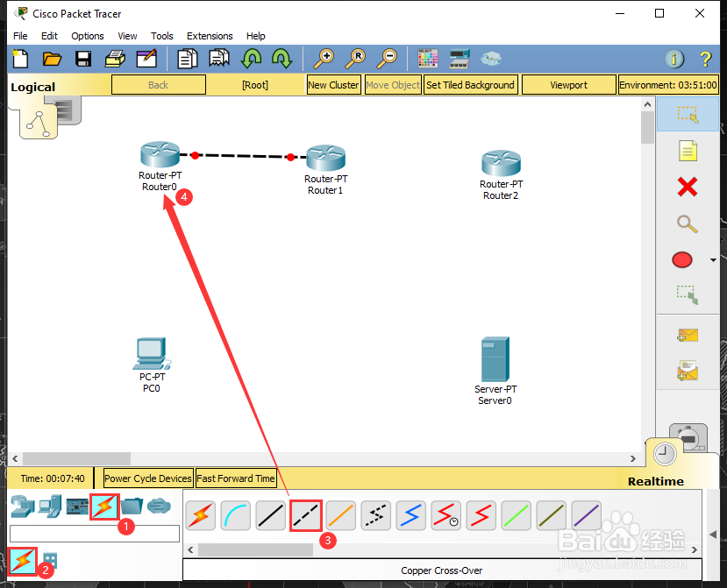Zoom in with the plus magnifier
This screenshot has height=588, width=727.
[324, 59]
